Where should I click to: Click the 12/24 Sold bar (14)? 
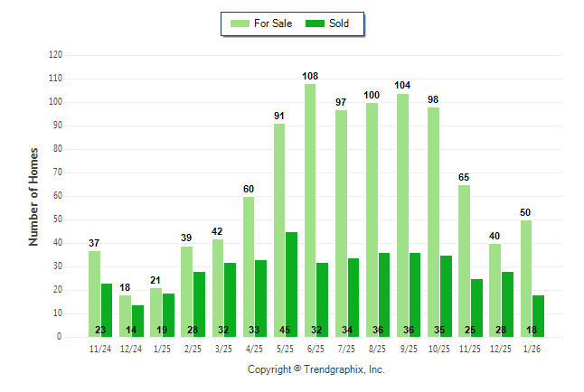(x=137, y=321)
